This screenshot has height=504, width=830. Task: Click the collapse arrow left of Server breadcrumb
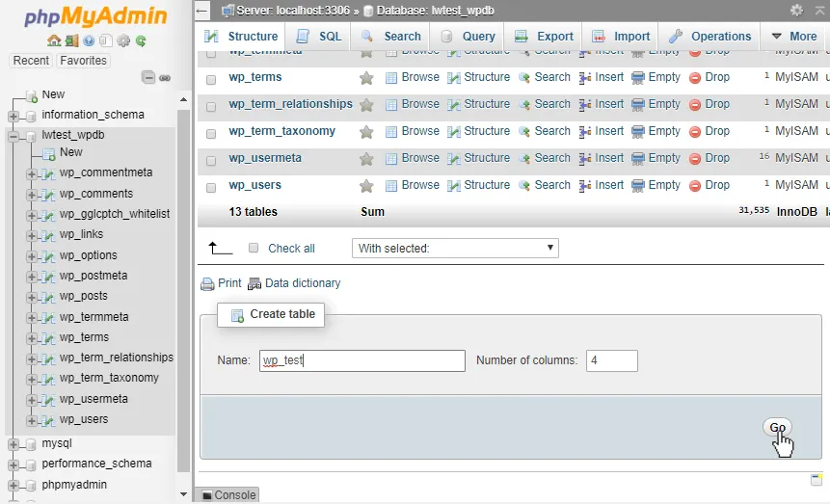[201, 10]
